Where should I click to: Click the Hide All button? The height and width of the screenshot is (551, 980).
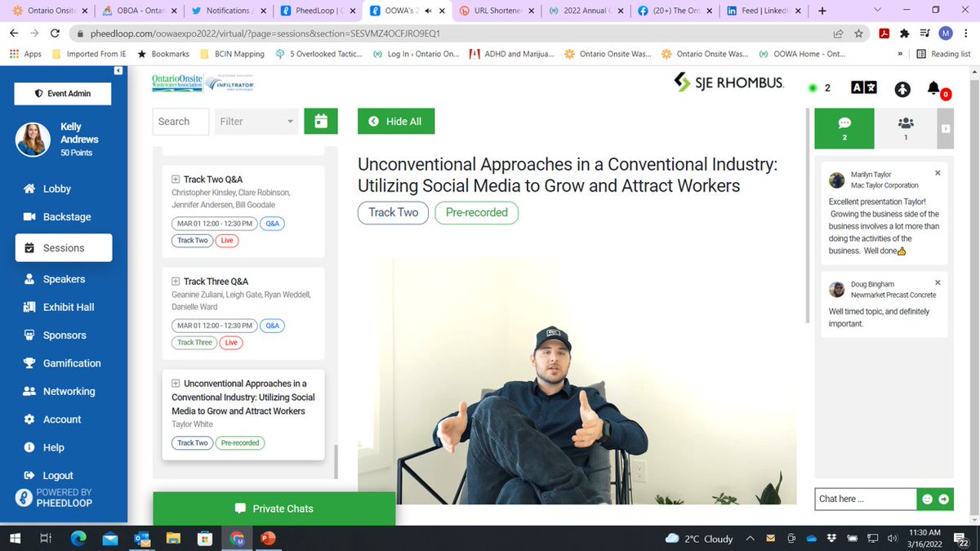pyautogui.click(x=395, y=120)
